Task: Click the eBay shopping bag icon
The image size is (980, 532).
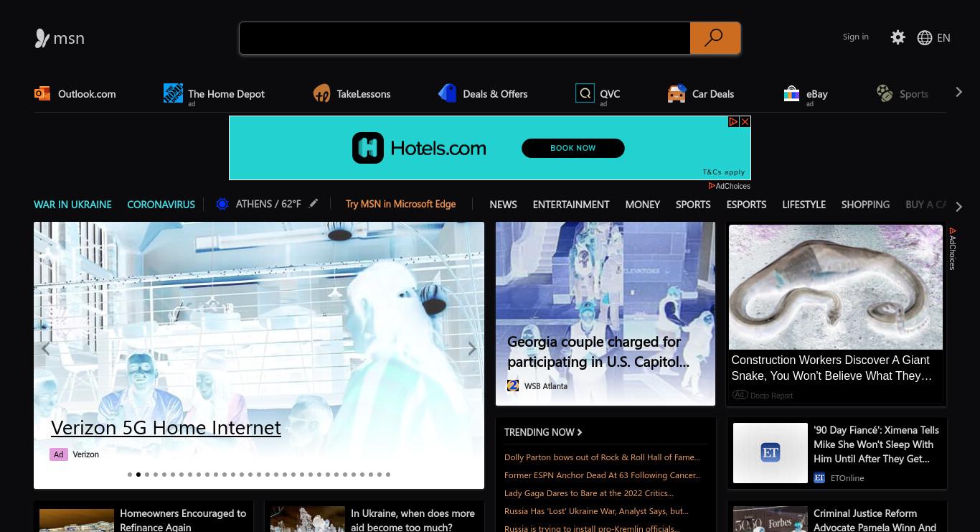Action: pos(791,93)
